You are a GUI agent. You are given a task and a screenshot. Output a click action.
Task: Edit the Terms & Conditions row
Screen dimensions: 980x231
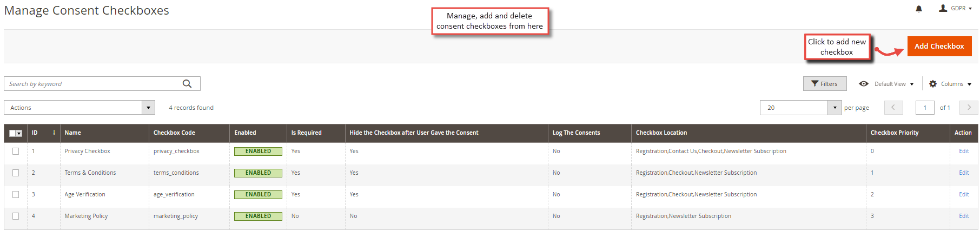(x=964, y=173)
